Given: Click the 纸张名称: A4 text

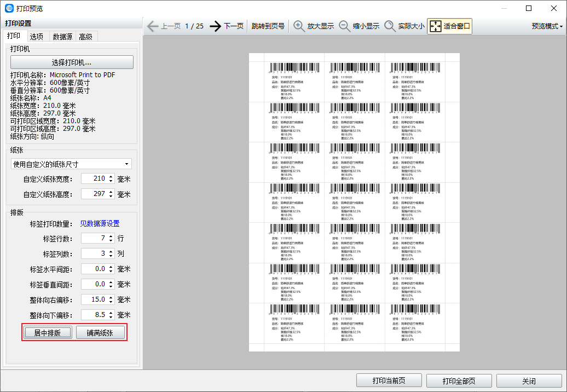Looking at the screenshot, I should 31,98.
